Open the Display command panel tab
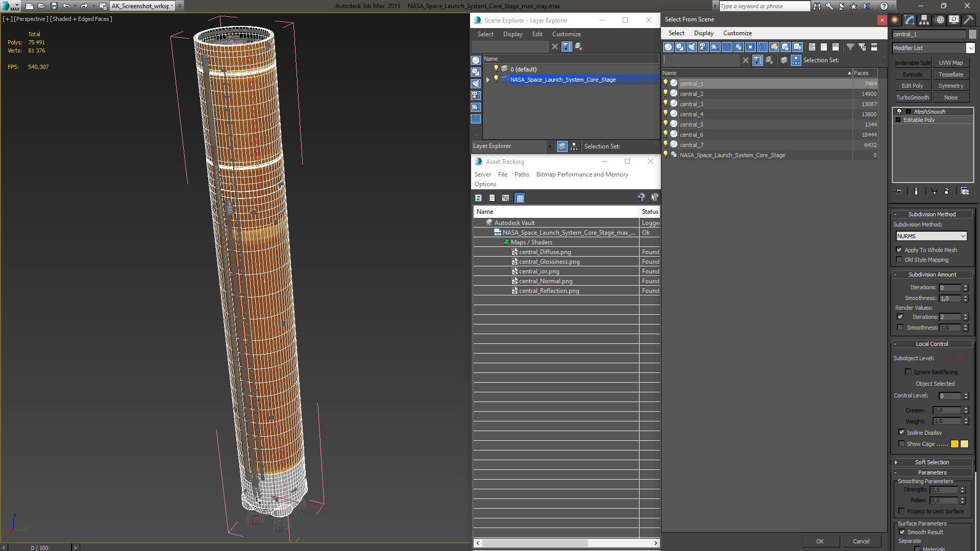 954,20
